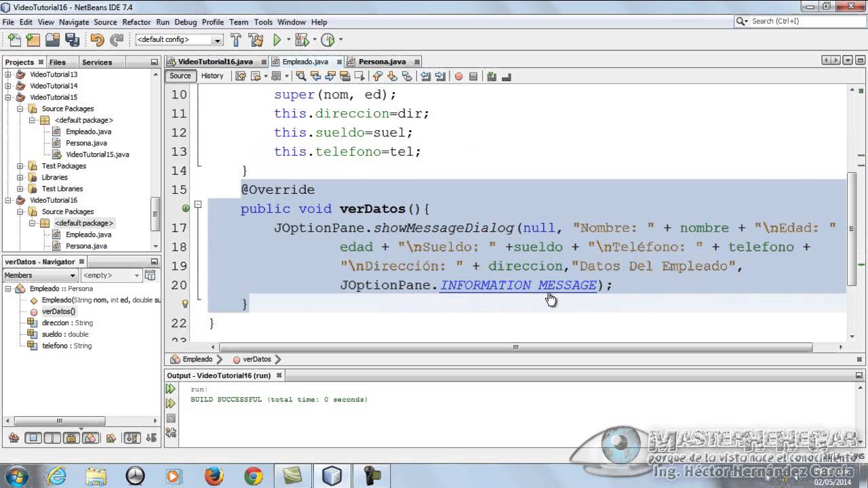Switch to the VideoTutorial16.java tab
The width and height of the screenshot is (868, 488).
tap(216, 62)
